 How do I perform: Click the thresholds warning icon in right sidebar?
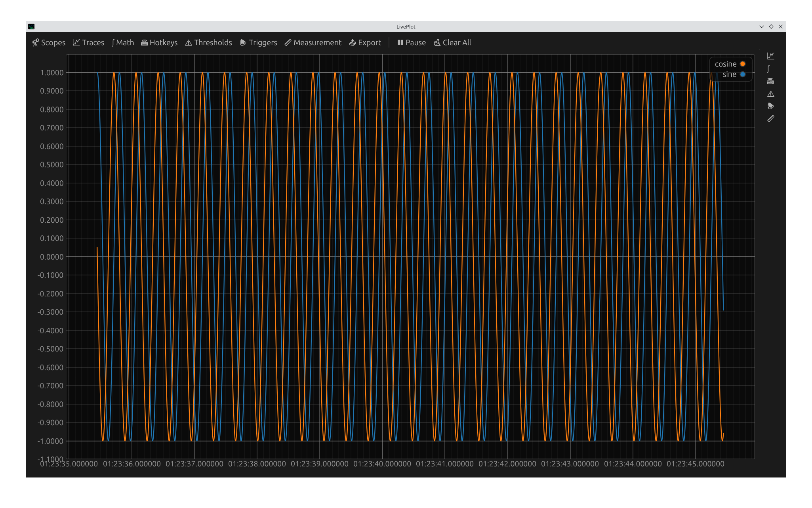click(770, 94)
